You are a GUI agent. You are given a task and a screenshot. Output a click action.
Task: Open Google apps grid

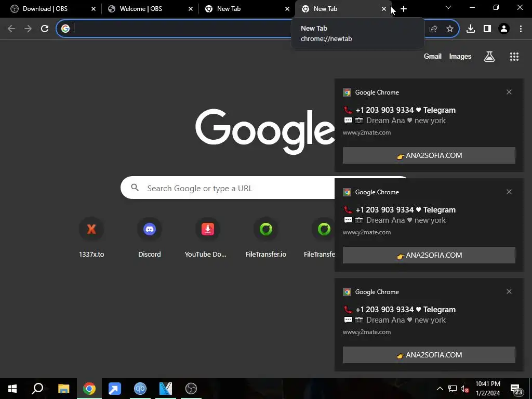coord(514,56)
